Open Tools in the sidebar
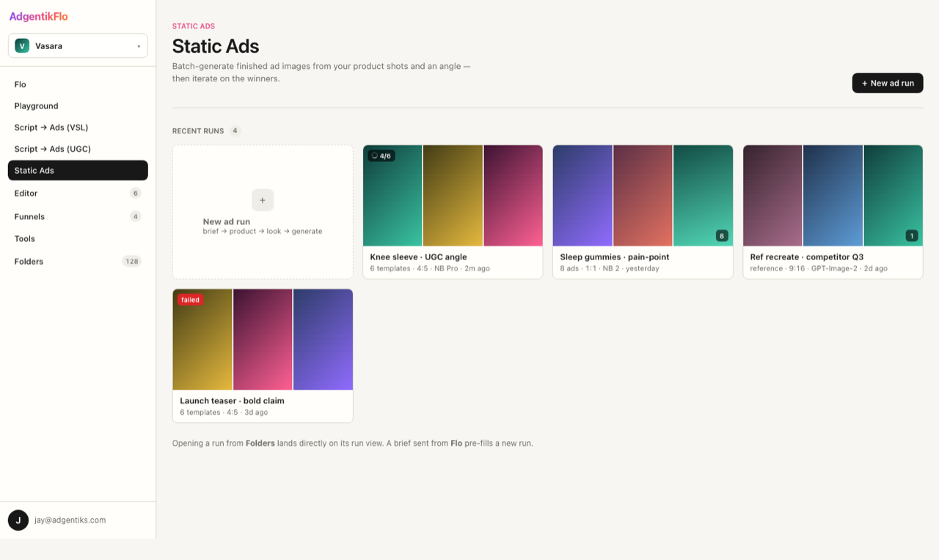 (78, 238)
